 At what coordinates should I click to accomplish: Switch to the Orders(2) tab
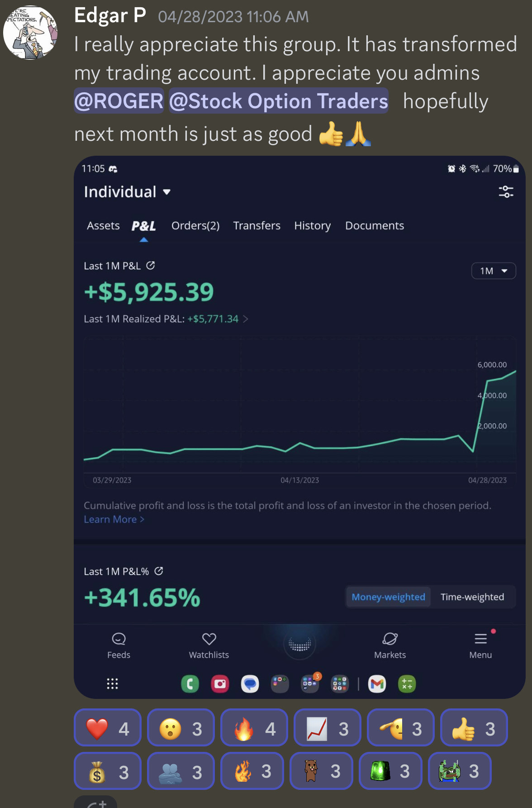click(195, 226)
